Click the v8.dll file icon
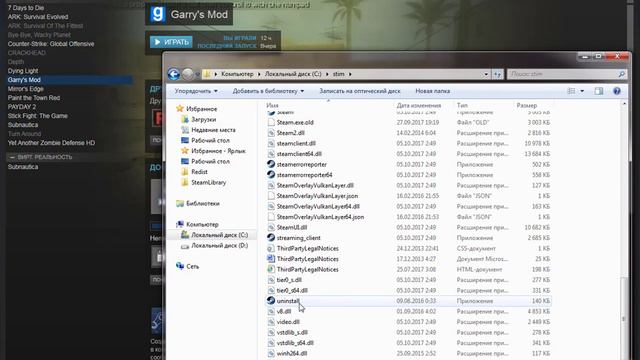The width and height of the screenshot is (640, 360). tap(271, 311)
